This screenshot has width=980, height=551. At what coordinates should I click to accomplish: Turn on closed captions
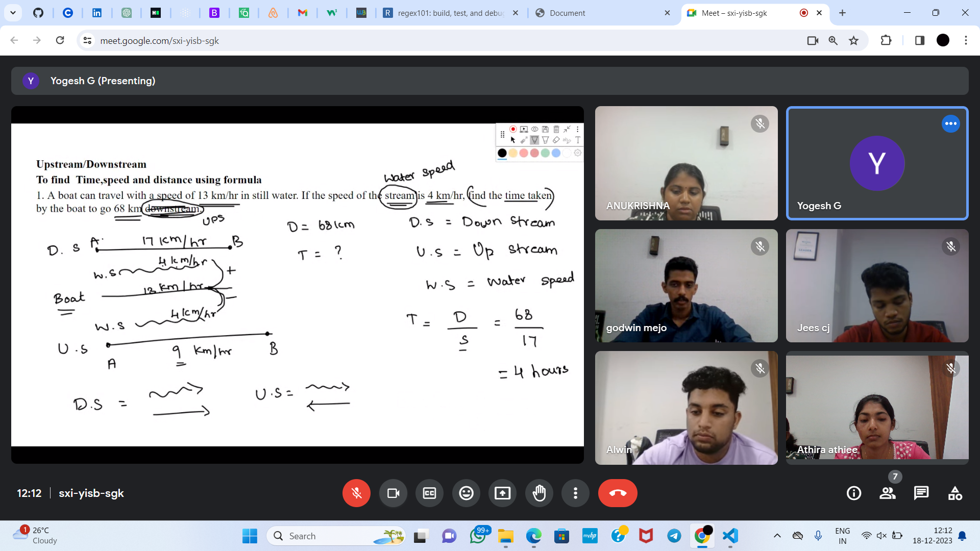point(429,493)
